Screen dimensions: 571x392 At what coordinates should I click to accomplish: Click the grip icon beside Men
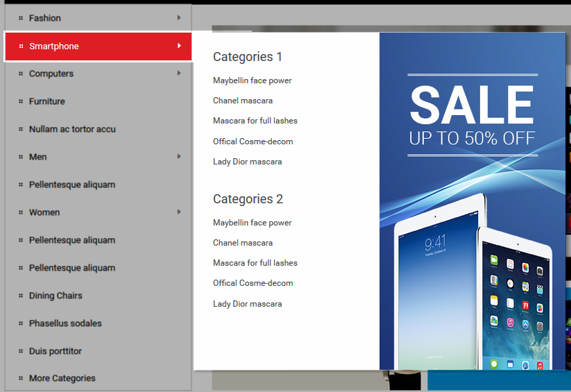(x=21, y=157)
